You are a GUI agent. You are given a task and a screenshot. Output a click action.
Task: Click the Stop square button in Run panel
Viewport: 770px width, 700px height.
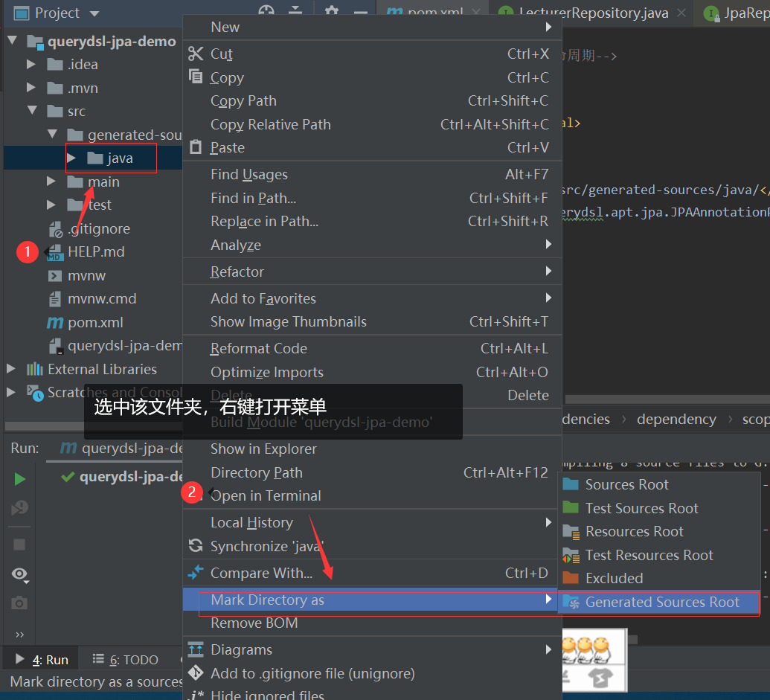(19, 544)
